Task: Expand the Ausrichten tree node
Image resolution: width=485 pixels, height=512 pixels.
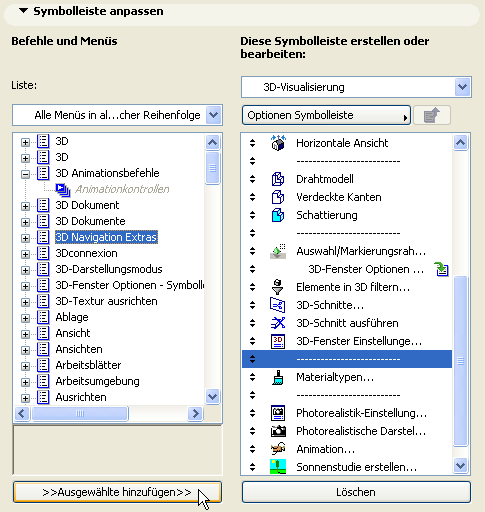Action: click(25, 398)
